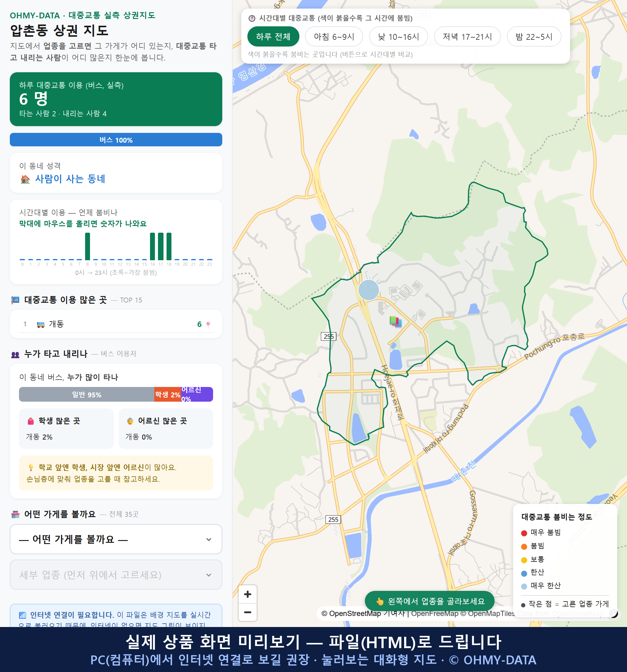Click the people icon beside 누가 타고 내리나
This screenshot has height=672, width=627.
pyautogui.click(x=15, y=354)
